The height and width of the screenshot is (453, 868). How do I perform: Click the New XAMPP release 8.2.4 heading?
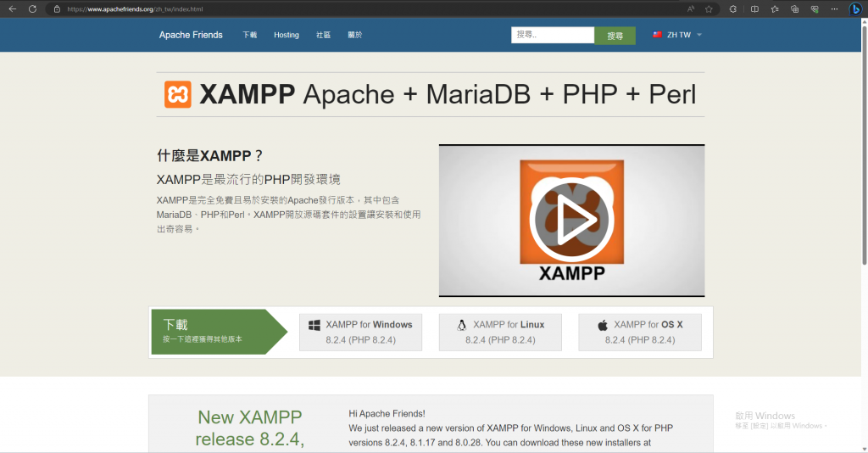[250, 428]
